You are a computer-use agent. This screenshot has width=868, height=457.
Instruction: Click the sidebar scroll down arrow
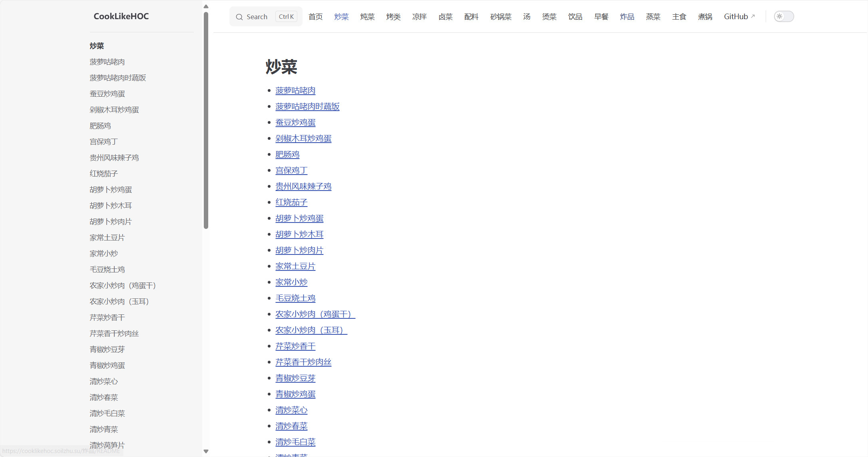pyautogui.click(x=206, y=451)
